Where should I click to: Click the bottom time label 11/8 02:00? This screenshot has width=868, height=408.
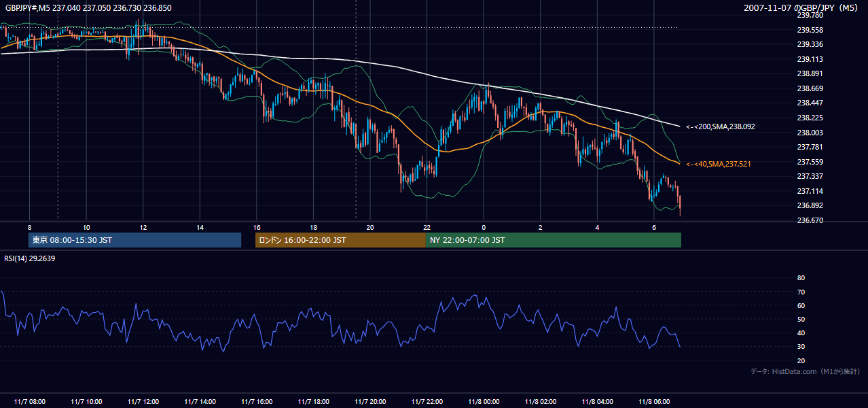coord(541,401)
